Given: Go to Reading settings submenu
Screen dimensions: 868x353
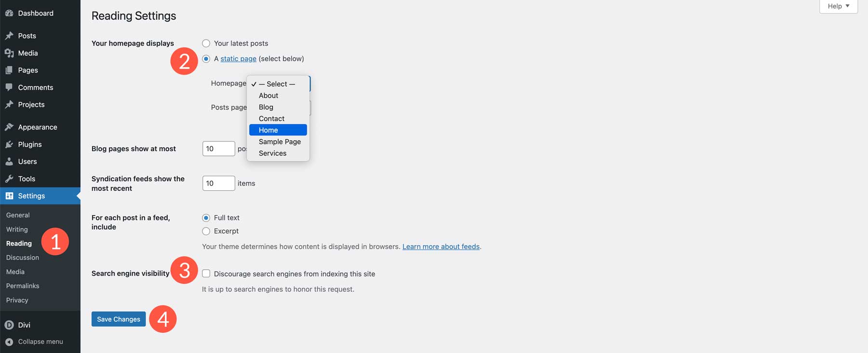Looking at the screenshot, I should (x=19, y=244).
